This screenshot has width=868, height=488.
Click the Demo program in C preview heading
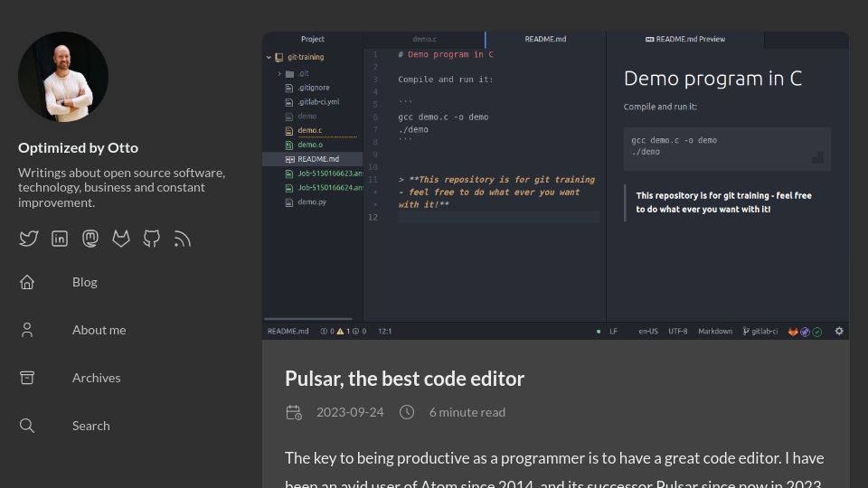coord(712,79)
